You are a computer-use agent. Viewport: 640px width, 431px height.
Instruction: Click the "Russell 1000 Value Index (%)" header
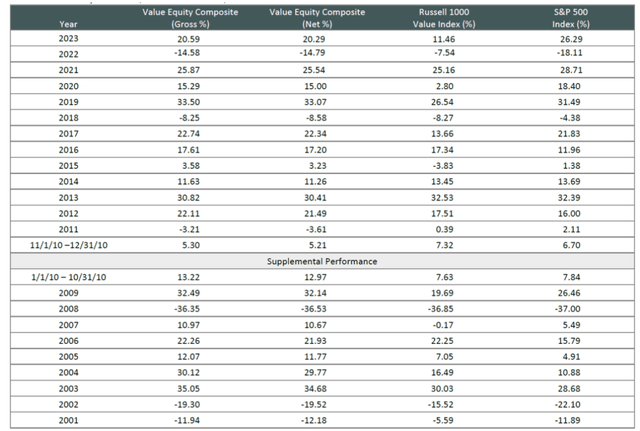tap(444, 18)
